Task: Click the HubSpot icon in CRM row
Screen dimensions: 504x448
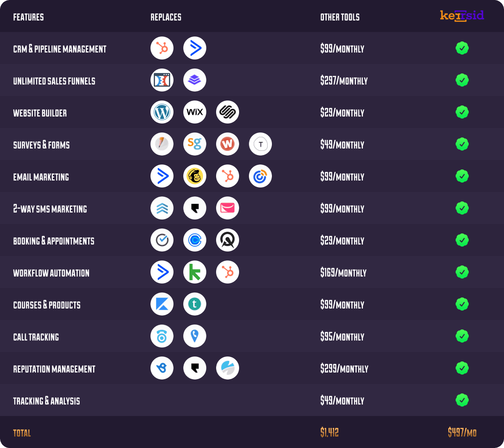Action: tap(162, 48)
